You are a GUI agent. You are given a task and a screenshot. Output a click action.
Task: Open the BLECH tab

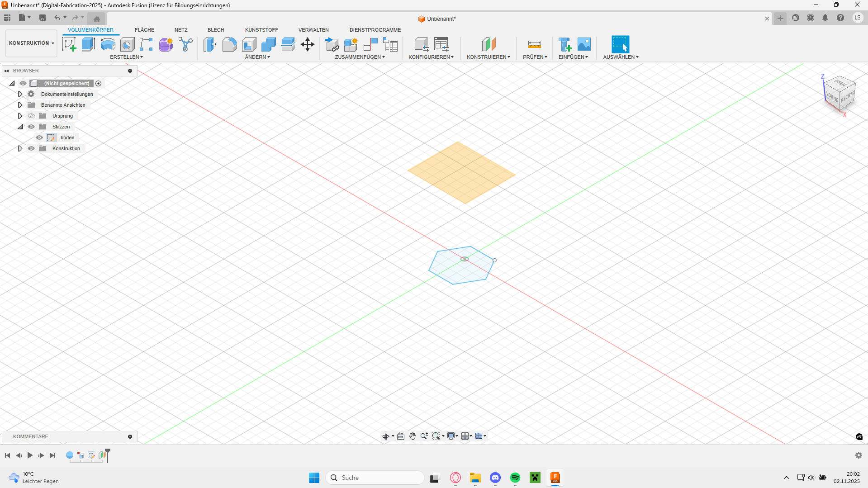(216, 30)
